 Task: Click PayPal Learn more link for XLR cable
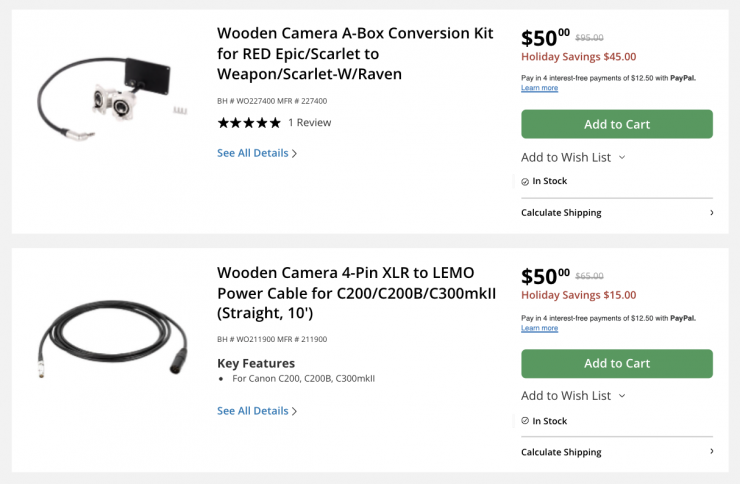point(539,328)
